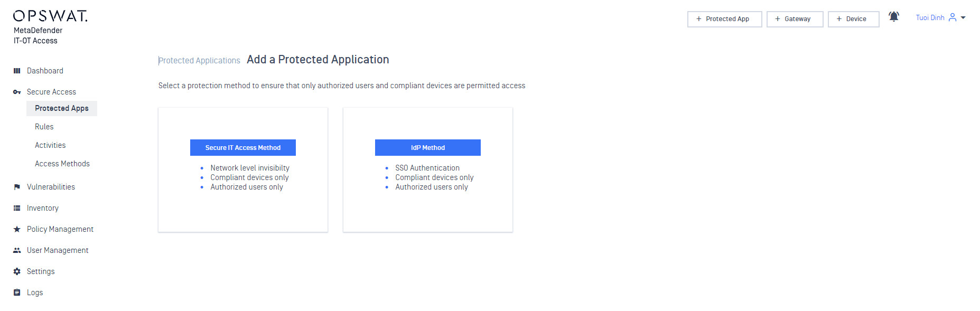
Task: Click the Secure Access key icon
Action: pyautogui.click(x=17, y=92)
